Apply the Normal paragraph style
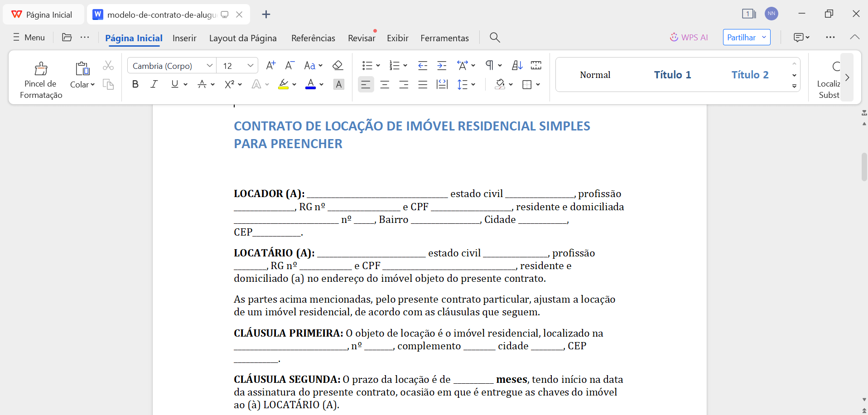 point(595,74)
